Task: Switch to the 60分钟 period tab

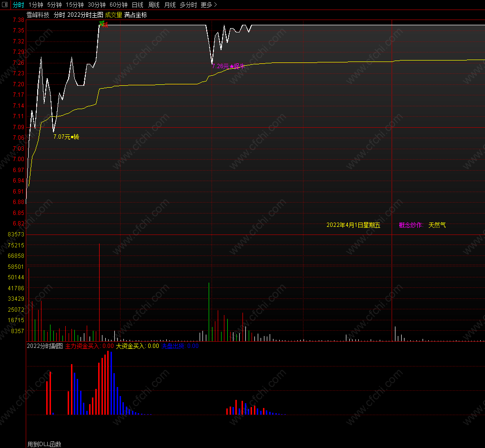Action: tap(119, 5)
